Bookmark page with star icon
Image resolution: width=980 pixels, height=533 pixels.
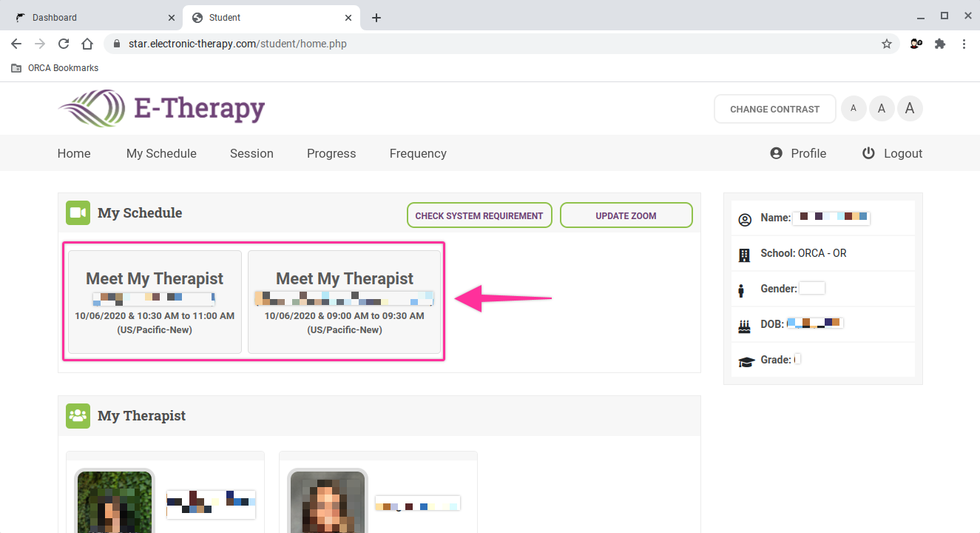point(887,44)
